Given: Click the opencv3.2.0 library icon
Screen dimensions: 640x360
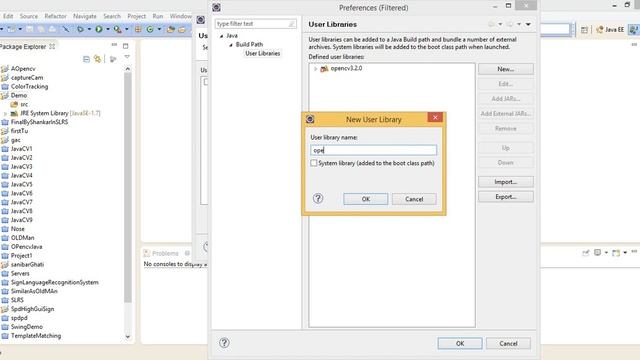Looking at the screenshot, I should coord(324,69).
